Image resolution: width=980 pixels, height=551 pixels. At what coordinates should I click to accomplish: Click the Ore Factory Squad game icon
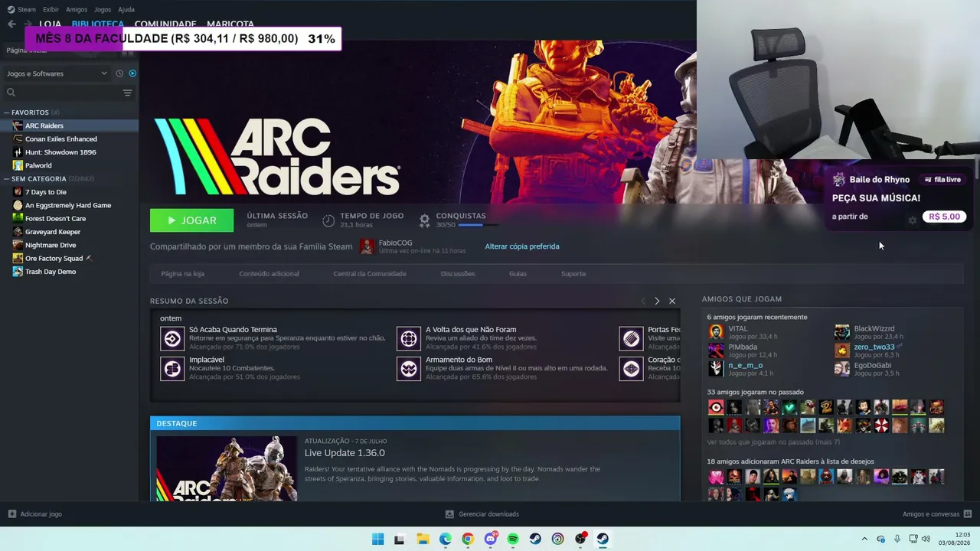coord(18,259)
